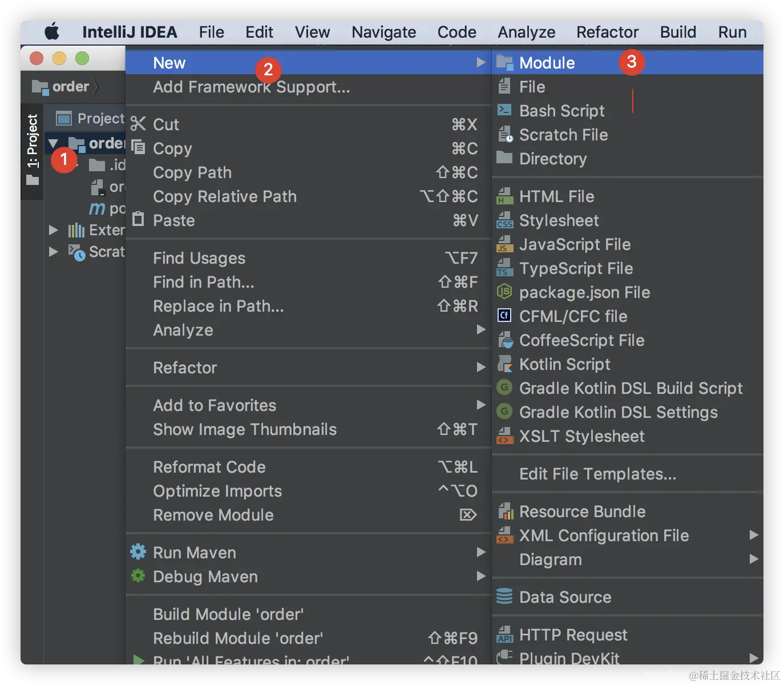Choose Find in Path… entry
Image resolution: width=784 pixels, height=685 pixels.
(x=308, y=282)
